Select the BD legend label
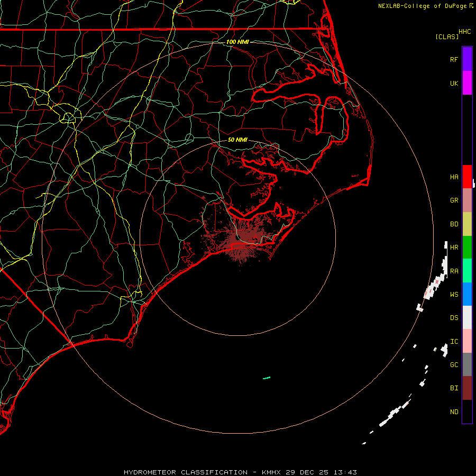The height and width of the screenshot is (476, 476). [x=454, y=224]
